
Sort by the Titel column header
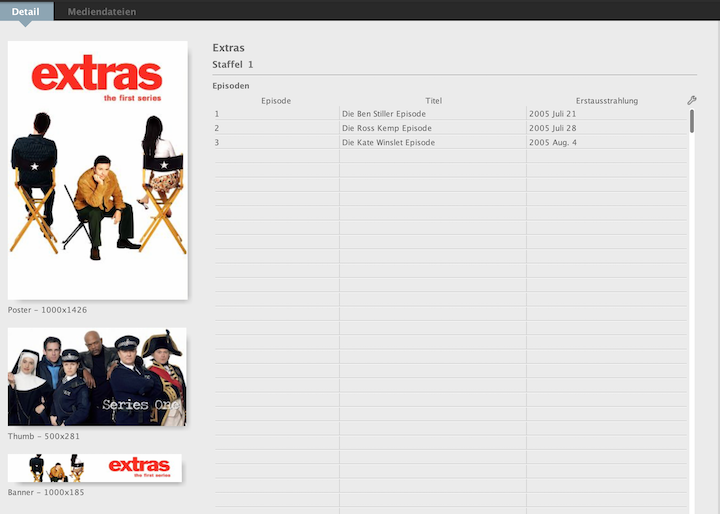pos(433,101)
